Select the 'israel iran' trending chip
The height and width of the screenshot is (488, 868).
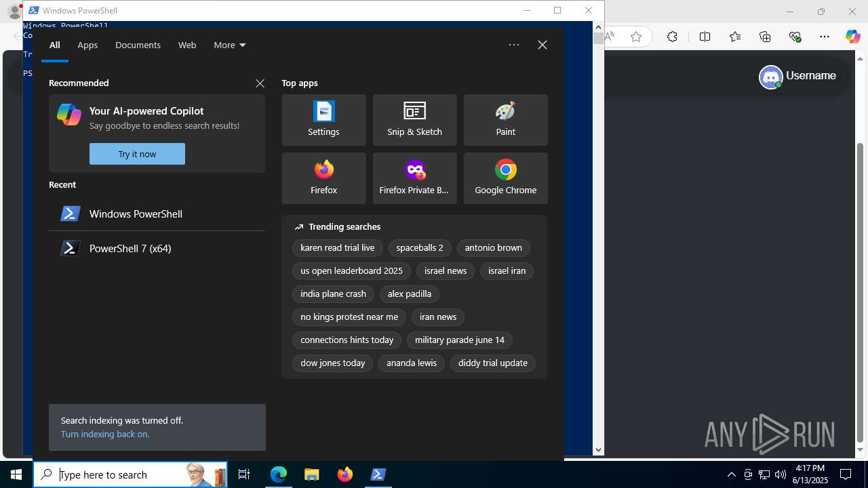507,271
